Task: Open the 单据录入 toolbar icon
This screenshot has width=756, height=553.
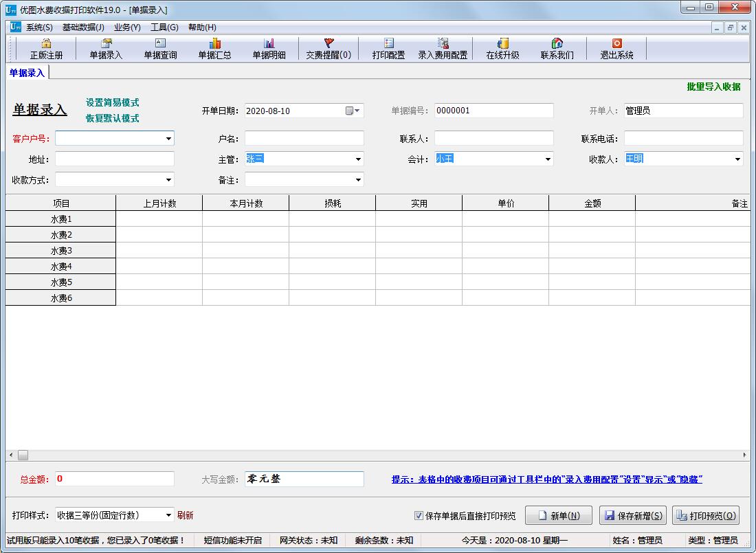Action: tap(106, 48)
